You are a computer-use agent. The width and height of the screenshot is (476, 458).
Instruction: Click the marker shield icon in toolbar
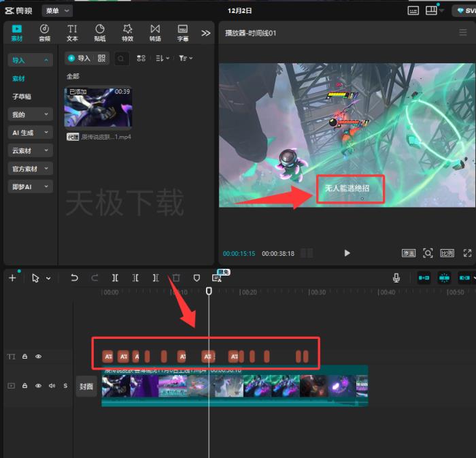tap(197, 278)
